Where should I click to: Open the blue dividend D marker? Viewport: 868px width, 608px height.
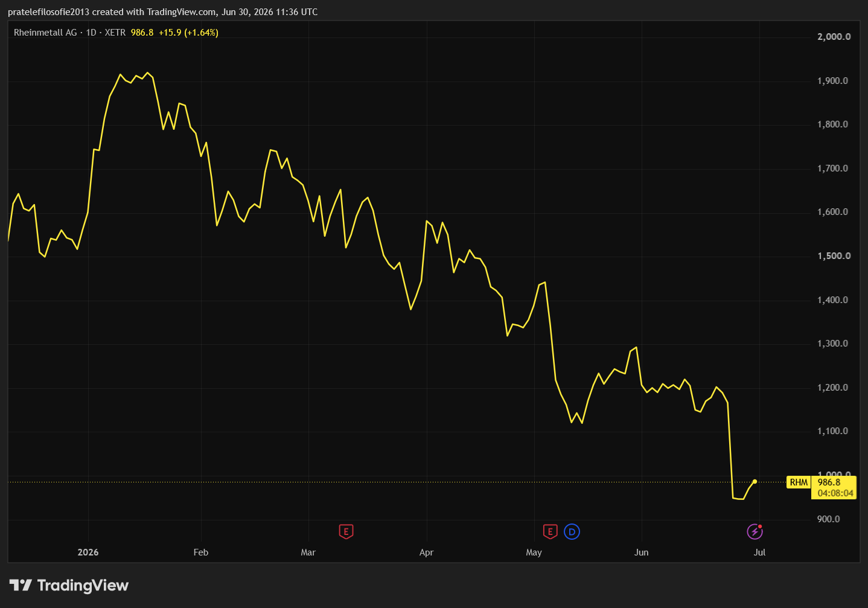point(572,532)
